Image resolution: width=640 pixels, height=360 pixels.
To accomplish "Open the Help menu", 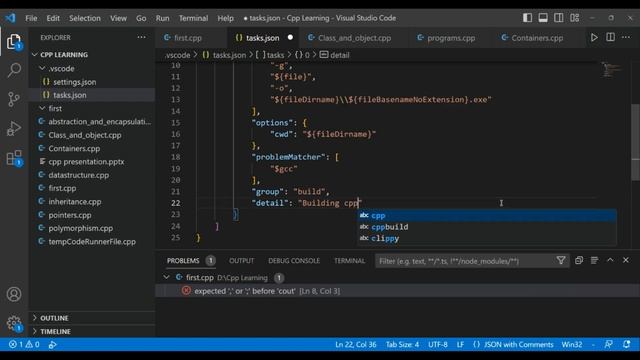I will tap(225, 18).
